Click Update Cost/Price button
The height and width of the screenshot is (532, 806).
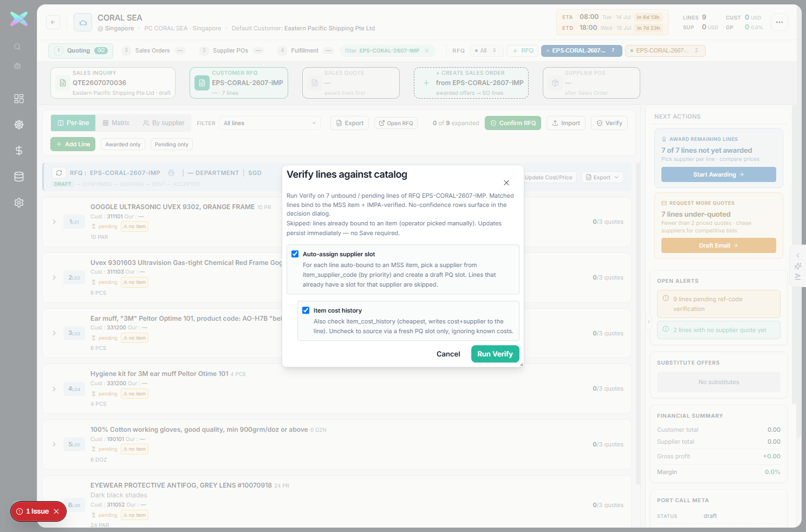point(548,177)
